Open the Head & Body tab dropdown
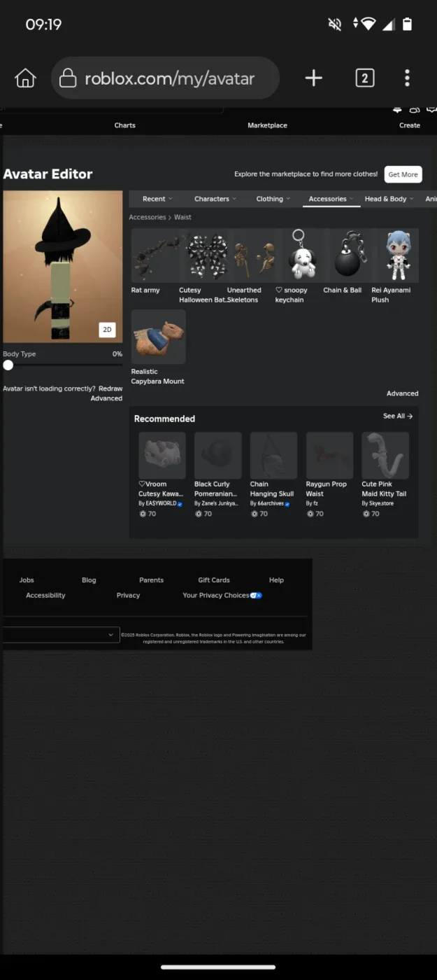The height and width of the screenshot is (980, 437). 389,199
